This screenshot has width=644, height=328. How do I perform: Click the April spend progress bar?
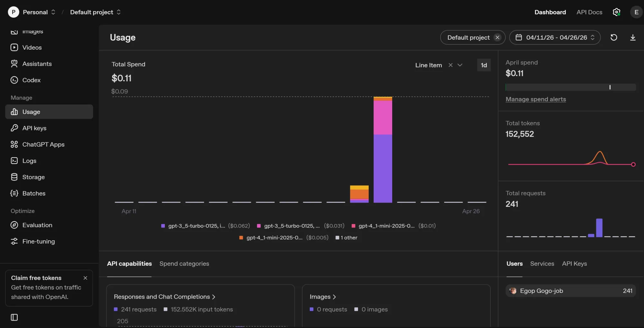(571, 87)
